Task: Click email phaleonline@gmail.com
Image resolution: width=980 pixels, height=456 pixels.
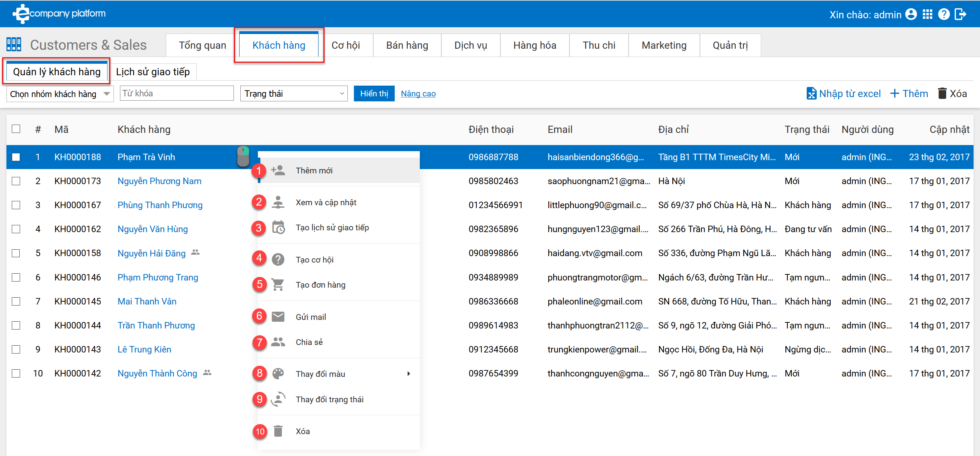Action: [x=595, y=301]
